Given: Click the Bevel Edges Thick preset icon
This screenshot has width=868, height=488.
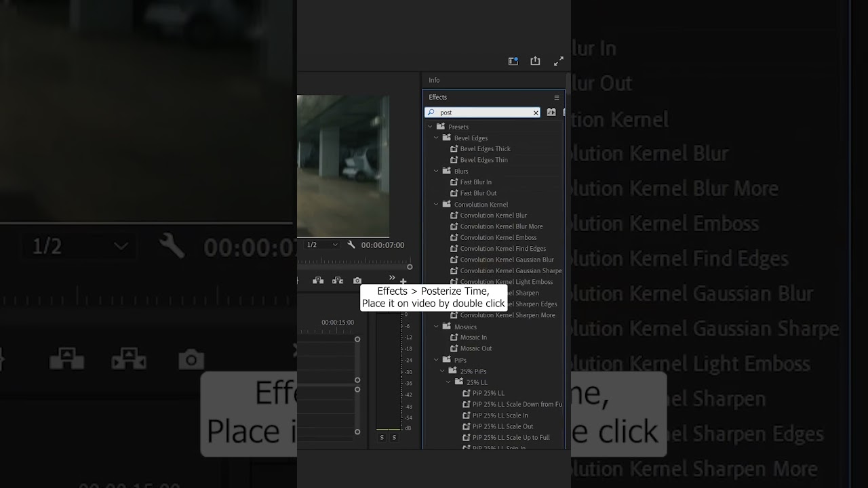Looking at the screenshot, I should tap(454, 149).
